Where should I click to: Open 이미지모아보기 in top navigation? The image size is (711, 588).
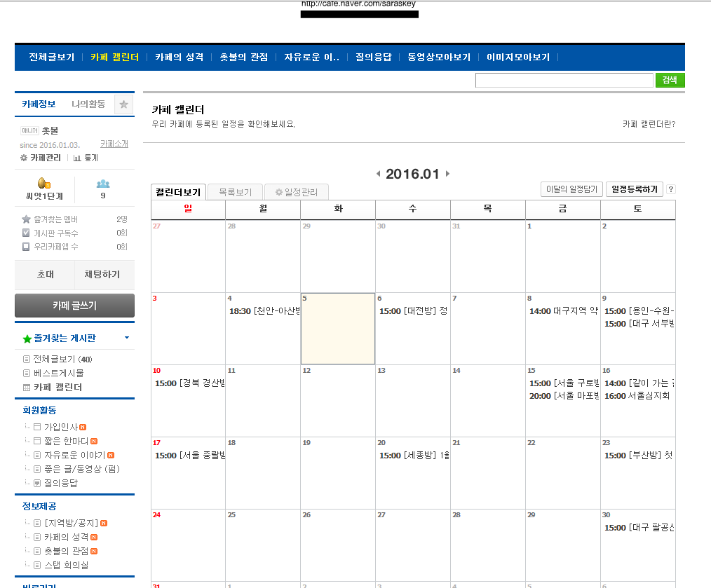[x=518, y=57]
